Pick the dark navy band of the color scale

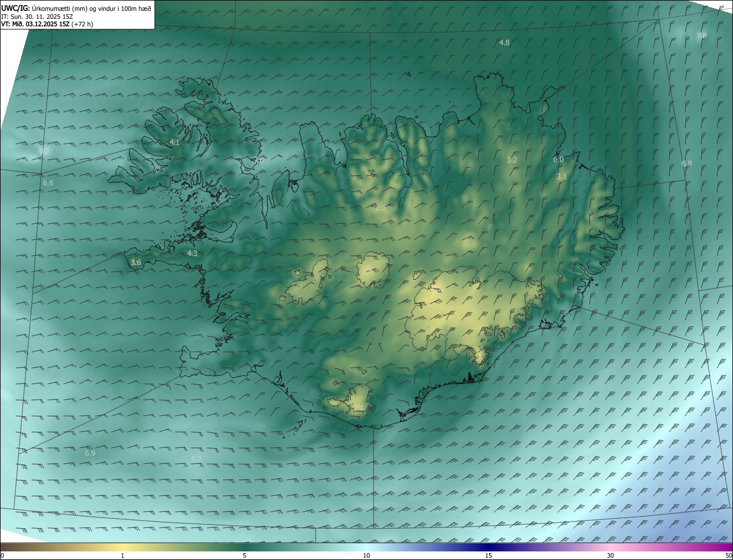coord(488,547)
